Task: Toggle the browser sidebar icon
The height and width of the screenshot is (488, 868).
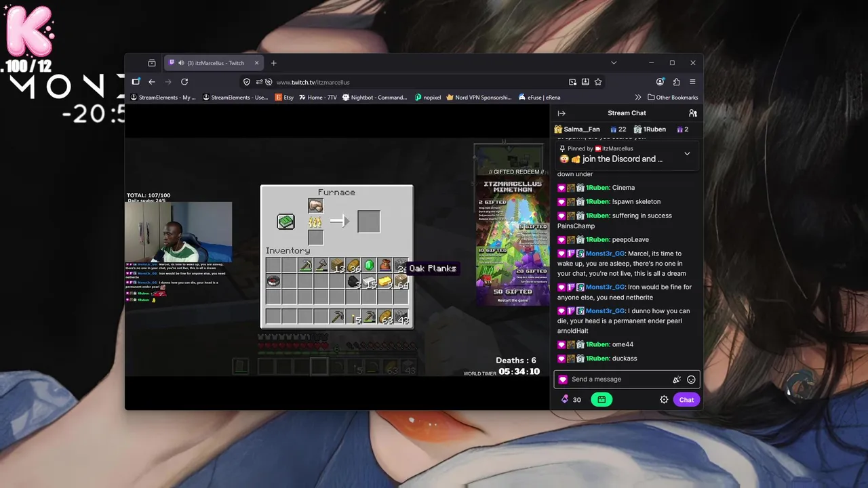Action: [x=136, y=82]
